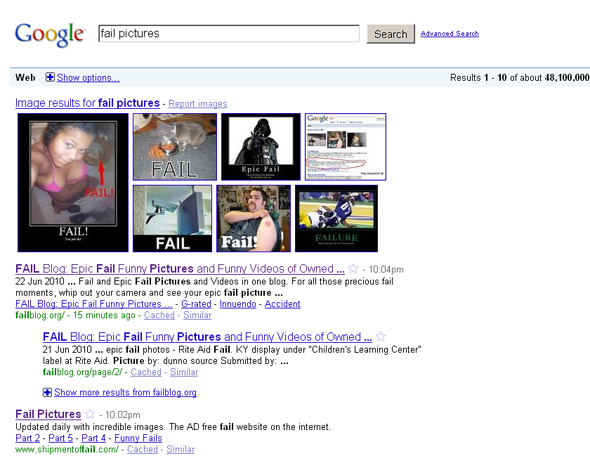
Task: Click 'FAIL Blog: Epic Fail Funny Pictures ...' sitelink
Action: click(94, 304)
